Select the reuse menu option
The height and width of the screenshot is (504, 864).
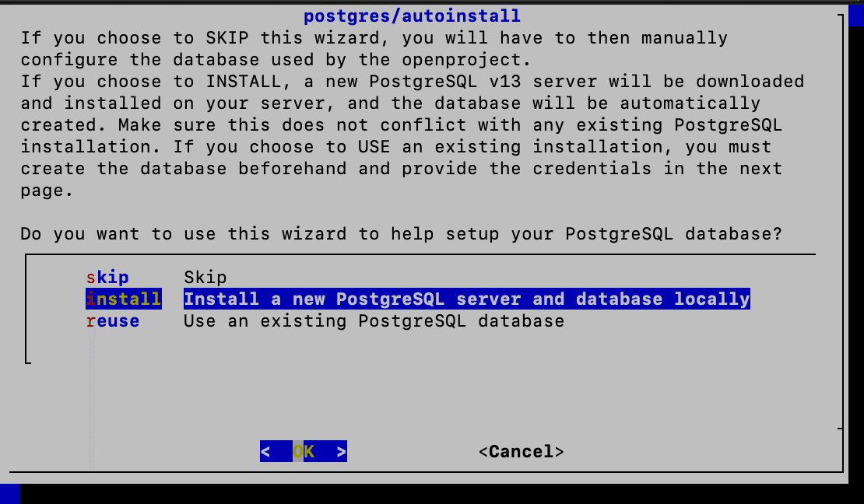[x=113, y=321]
